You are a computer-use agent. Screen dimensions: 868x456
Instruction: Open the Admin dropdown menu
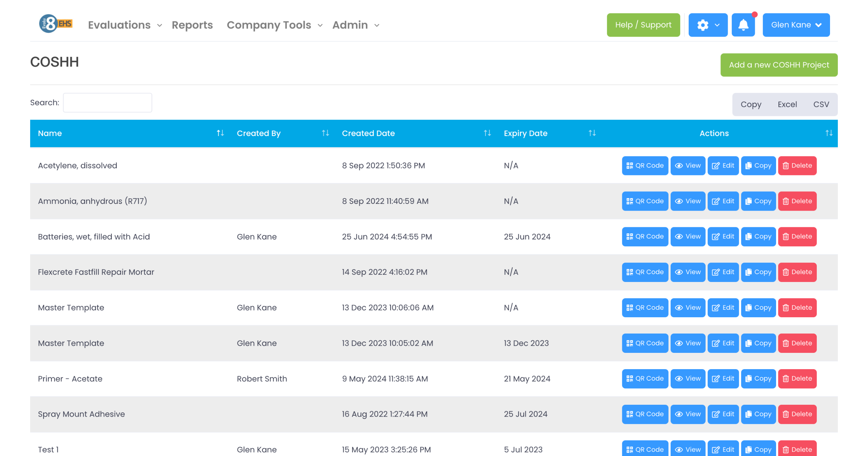point(355,25)
